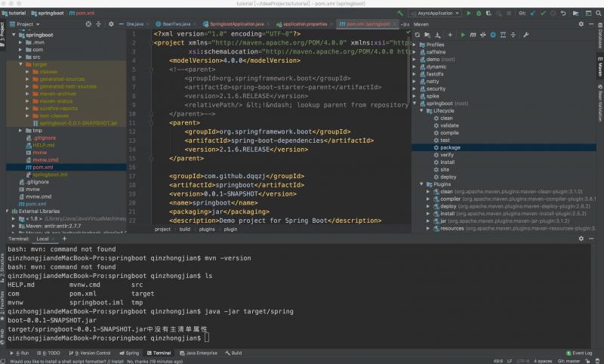Image resolution: width=604 pixels, height=364 pixels.
Task: Collapse the Lifecycle node in Maven
Action: (x=423, y=110)
